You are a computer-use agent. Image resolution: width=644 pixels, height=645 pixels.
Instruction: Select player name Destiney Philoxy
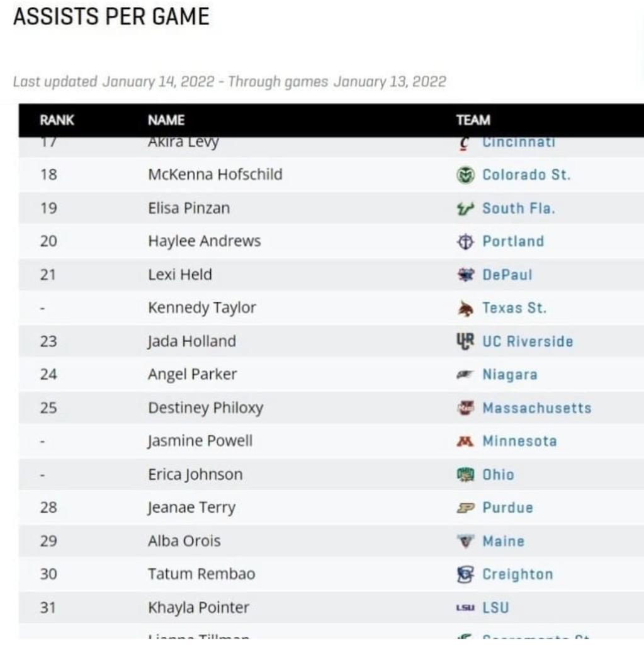[205, 408]
